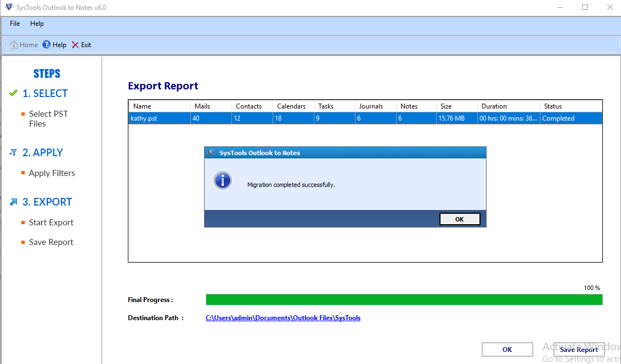Viewport: 621px width, 364px height.
Task: Click the Mails count cell showing 40
Action: pyautogui.click(x=211, y=118)
